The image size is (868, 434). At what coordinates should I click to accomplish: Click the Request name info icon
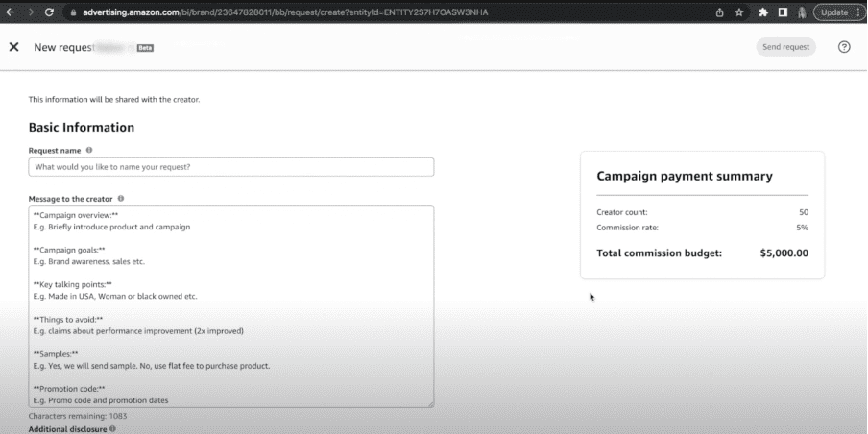tap(89, 151)
